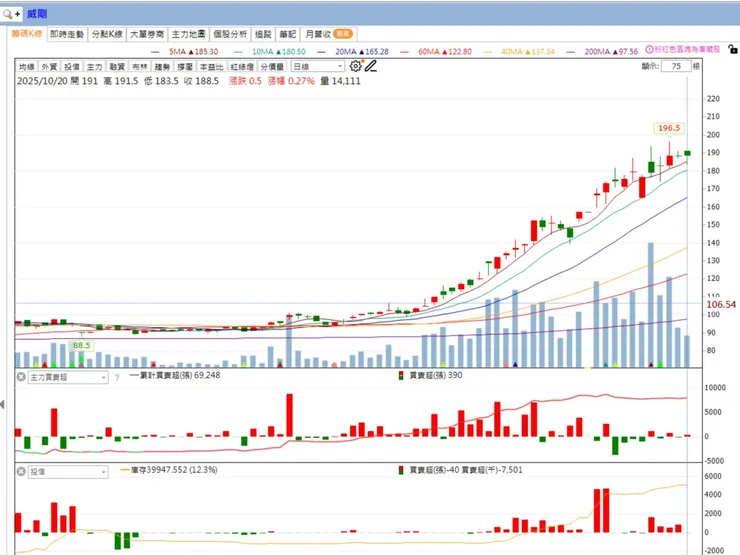This screenshot has width=740, height=555.
Task: Switch to the 筆記 tab
Action: 287,34
